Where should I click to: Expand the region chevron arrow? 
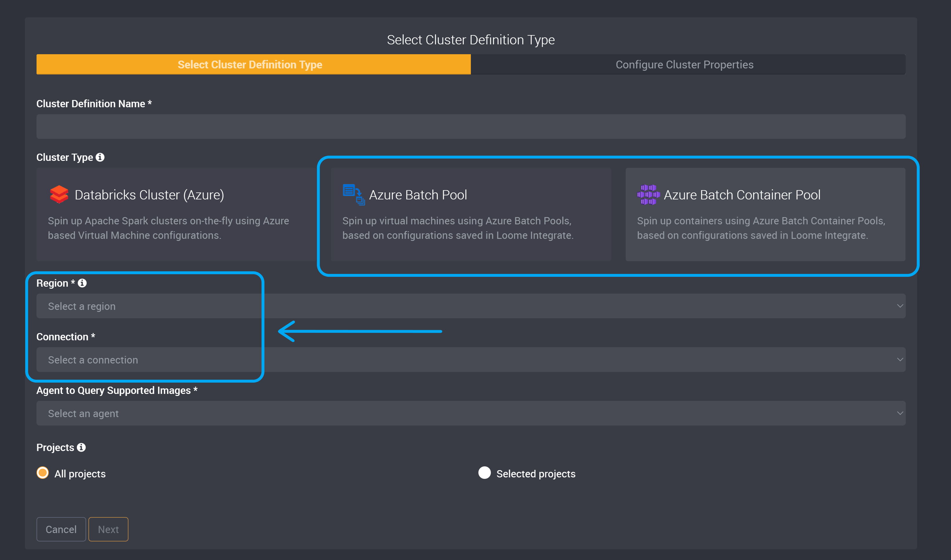[900, 306]
